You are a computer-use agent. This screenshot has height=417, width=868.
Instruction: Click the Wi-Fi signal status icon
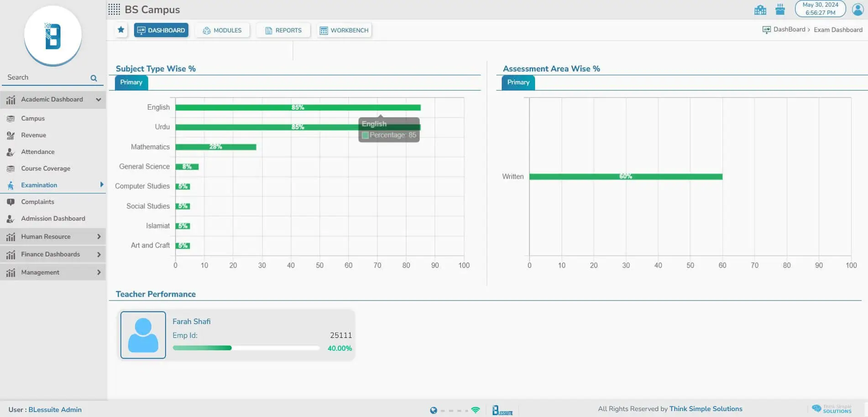coord(476,410)
